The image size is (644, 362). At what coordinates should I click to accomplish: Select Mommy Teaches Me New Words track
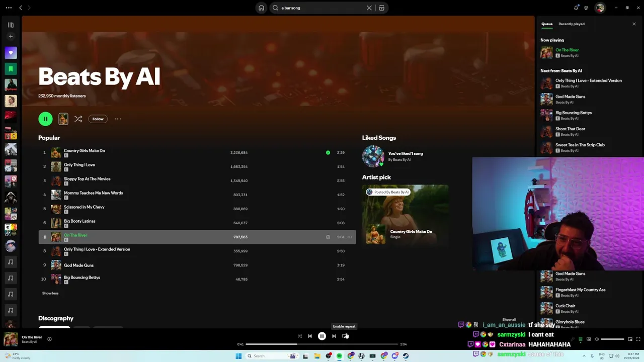coord(197,195)
